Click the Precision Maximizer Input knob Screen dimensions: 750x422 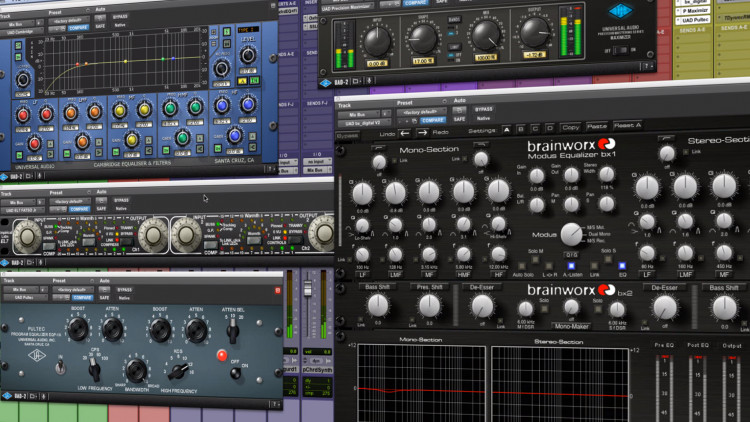[377, 42]
